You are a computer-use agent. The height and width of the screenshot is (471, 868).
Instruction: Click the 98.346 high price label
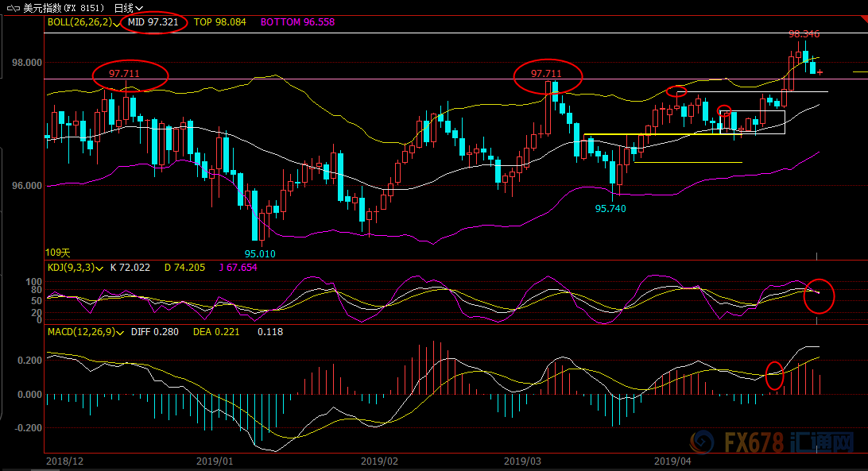coord(804,34)
